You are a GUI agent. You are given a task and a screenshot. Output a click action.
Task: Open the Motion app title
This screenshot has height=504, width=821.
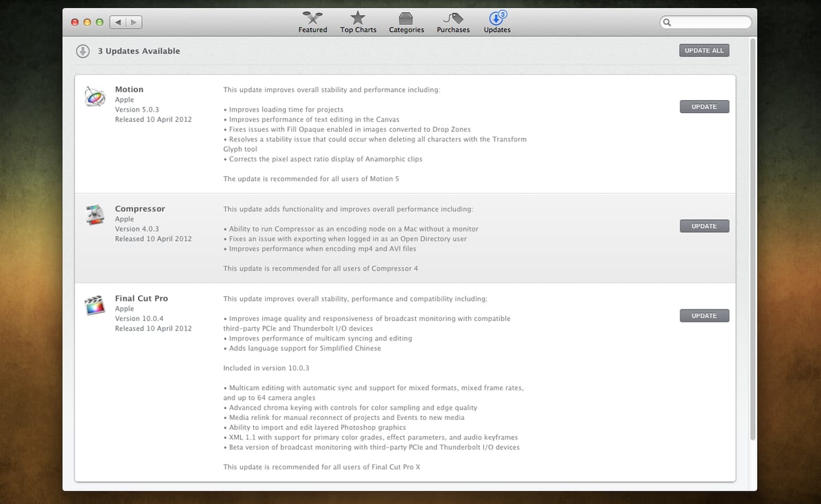(129, 89)
